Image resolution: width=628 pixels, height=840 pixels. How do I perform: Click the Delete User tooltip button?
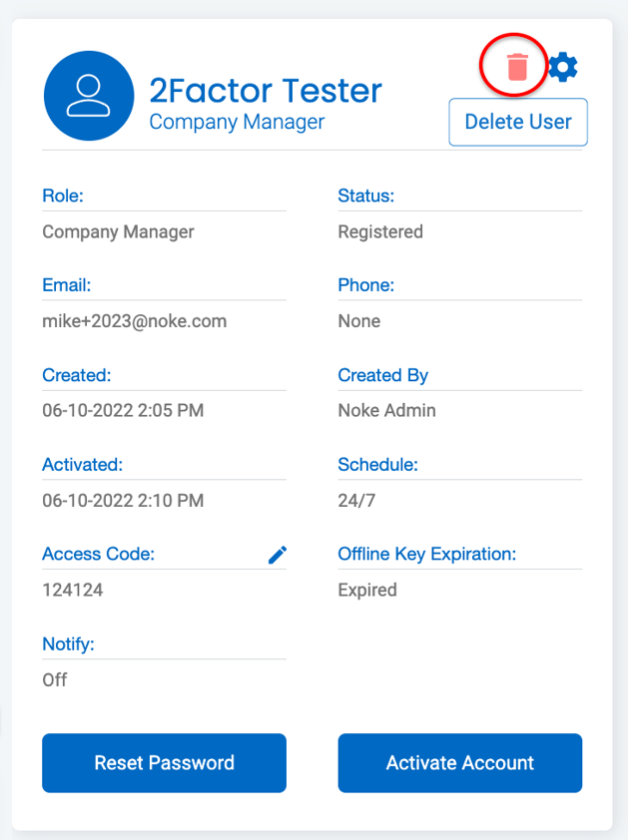pyautogui.click(x=518, y=122)
